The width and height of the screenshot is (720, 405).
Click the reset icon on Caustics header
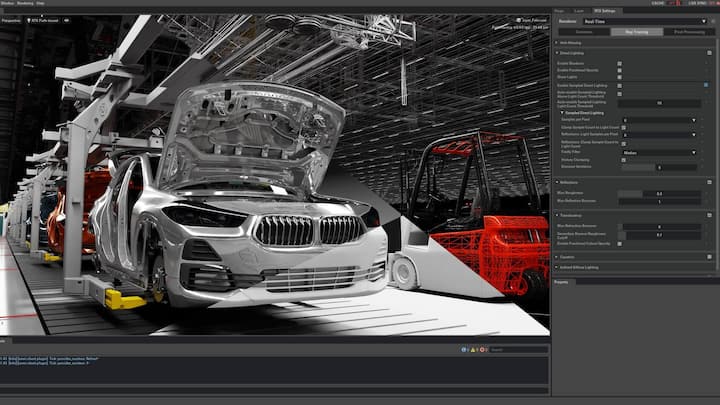[x=709, y=257]
